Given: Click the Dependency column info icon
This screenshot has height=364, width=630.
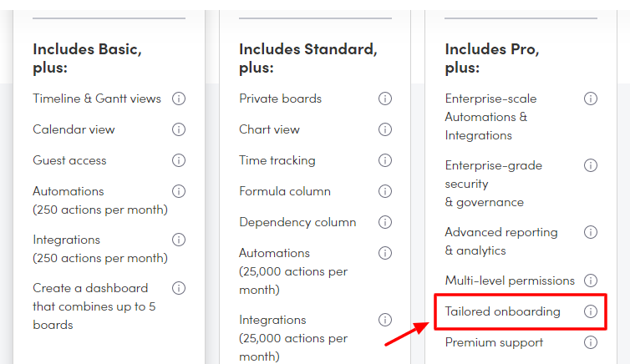Looking at the screenshot, I should [x=384, y=222].
